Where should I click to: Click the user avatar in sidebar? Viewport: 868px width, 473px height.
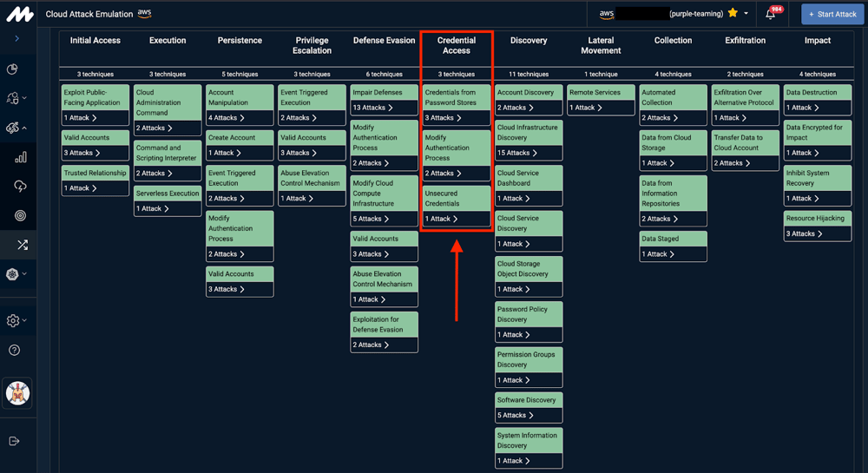pos(17,393)
